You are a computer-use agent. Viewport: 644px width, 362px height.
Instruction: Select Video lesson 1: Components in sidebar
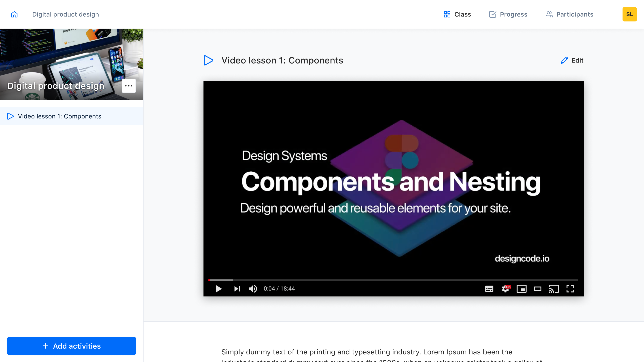click(72, 116)
